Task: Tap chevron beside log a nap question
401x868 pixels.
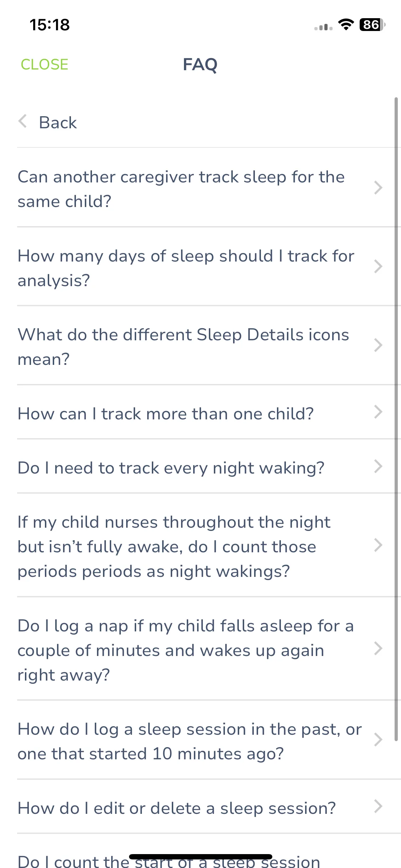Action: click(x=378, y=648)
